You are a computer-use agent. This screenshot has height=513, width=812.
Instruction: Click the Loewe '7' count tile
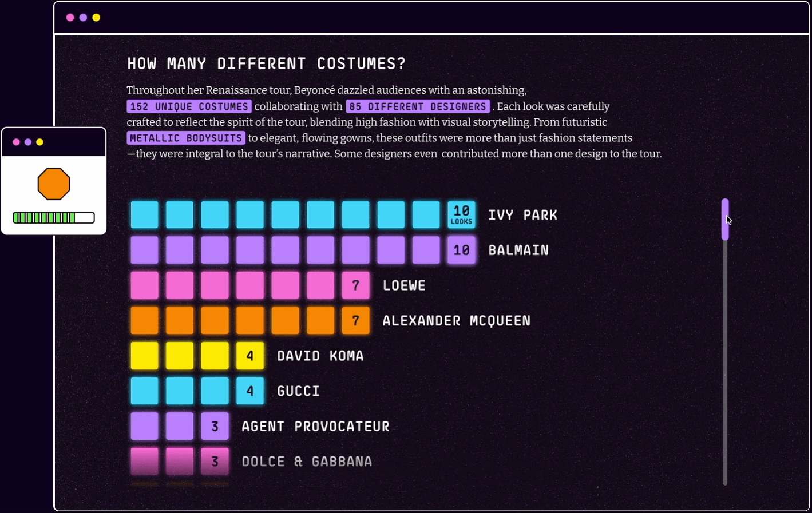[x=355, y=285]
